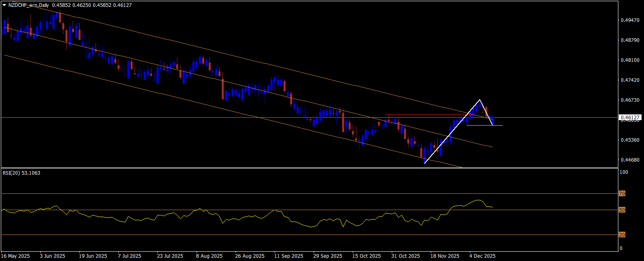Select the current price tag 0.46127

630,118
